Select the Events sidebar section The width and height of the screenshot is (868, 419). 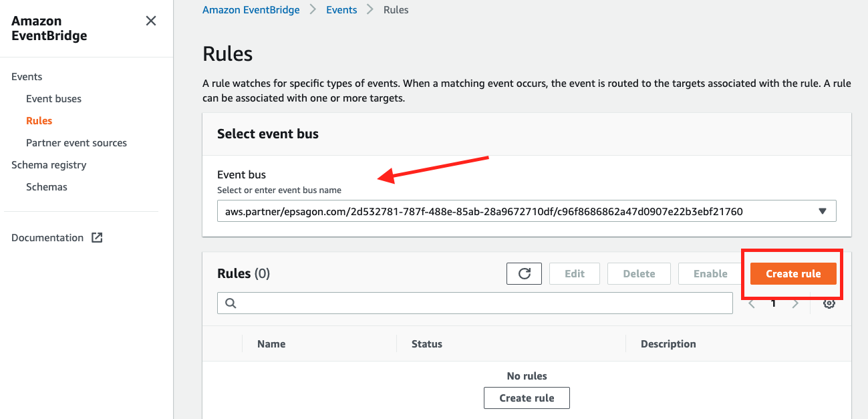(27, 77)
